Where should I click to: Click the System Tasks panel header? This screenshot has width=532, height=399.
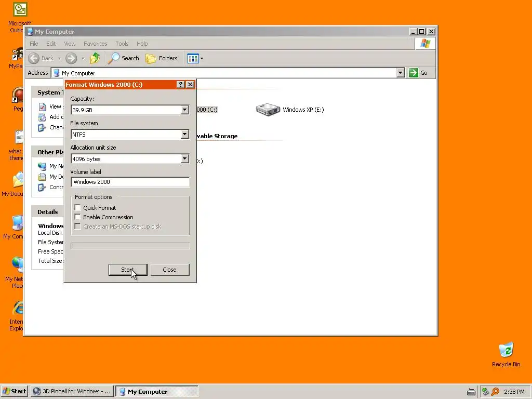click(48, 92)
